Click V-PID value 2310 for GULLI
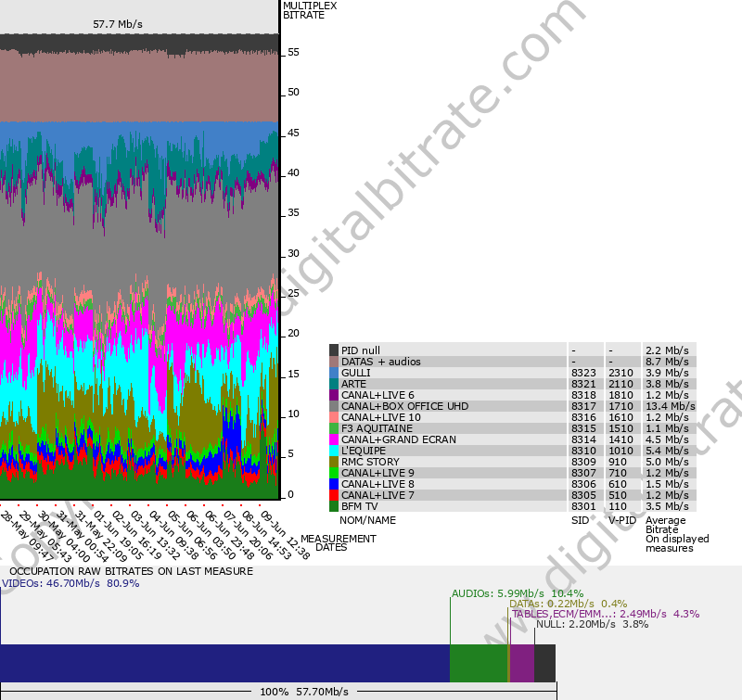 click(x=620, y=373)
